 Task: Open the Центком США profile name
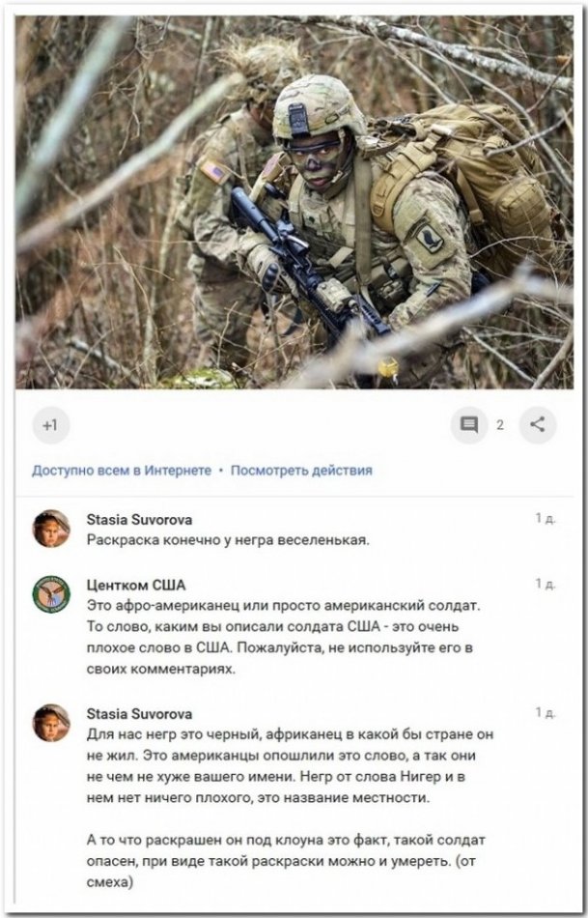pos(136,585)
